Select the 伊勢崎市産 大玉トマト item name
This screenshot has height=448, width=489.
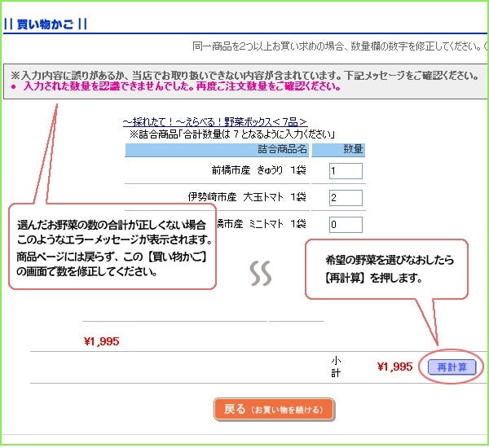tap(246, 197)
